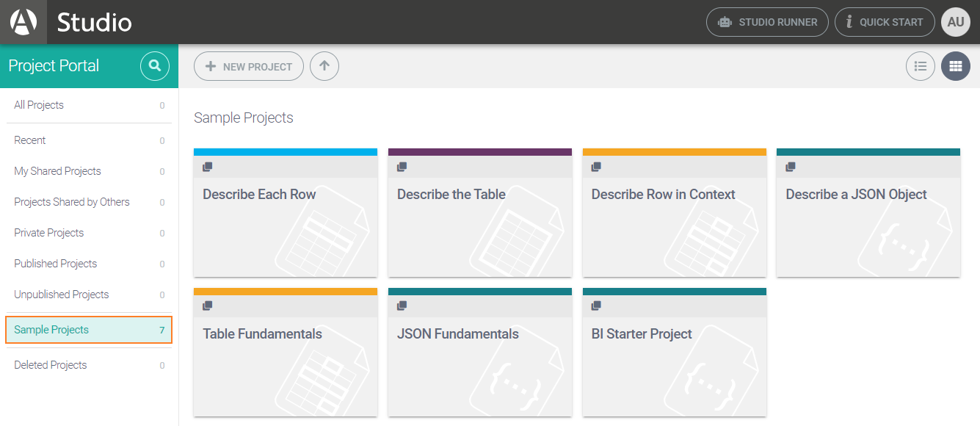Click the orange bar on Table Fundamentals card
Viewport: 980px width, 426px height.
[x=286, y=292]
